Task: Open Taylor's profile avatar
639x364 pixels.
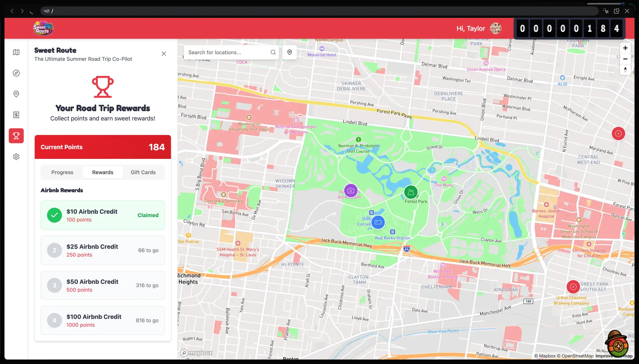Action: pos(496,29)
